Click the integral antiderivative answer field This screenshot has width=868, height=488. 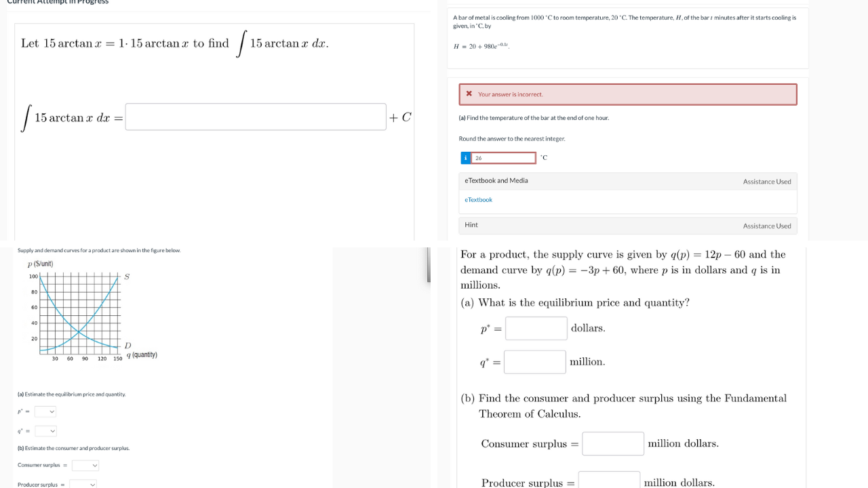(x=256, y=117)
